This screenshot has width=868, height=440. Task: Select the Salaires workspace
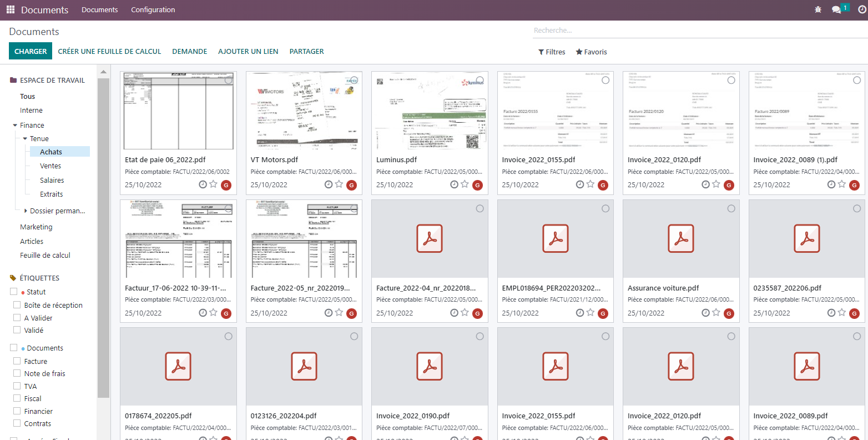pos(52,180)
